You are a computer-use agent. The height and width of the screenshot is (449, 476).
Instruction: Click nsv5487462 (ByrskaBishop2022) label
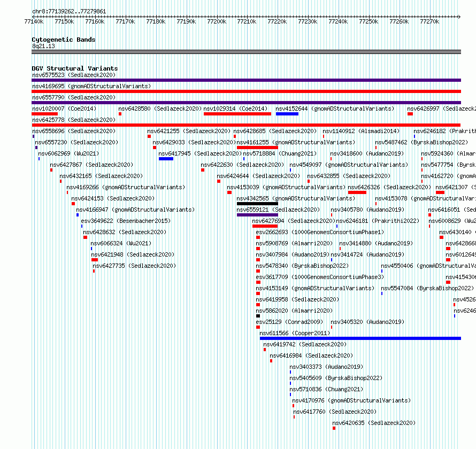(x=421, y=142)
